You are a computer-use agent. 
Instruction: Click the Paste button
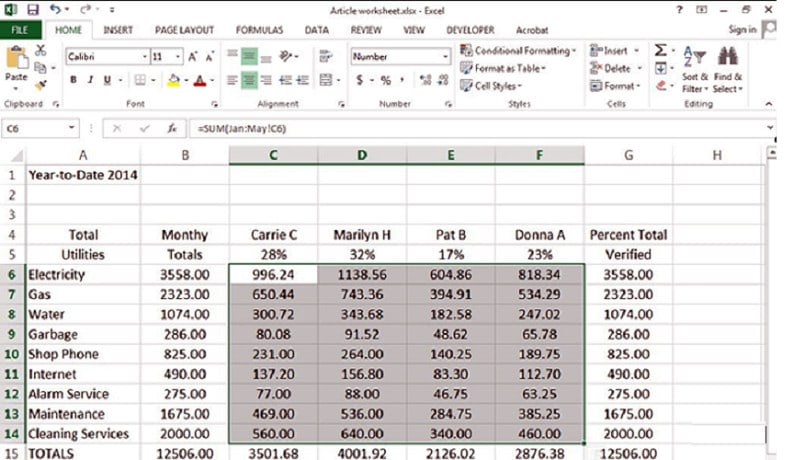tap(16, 62)
